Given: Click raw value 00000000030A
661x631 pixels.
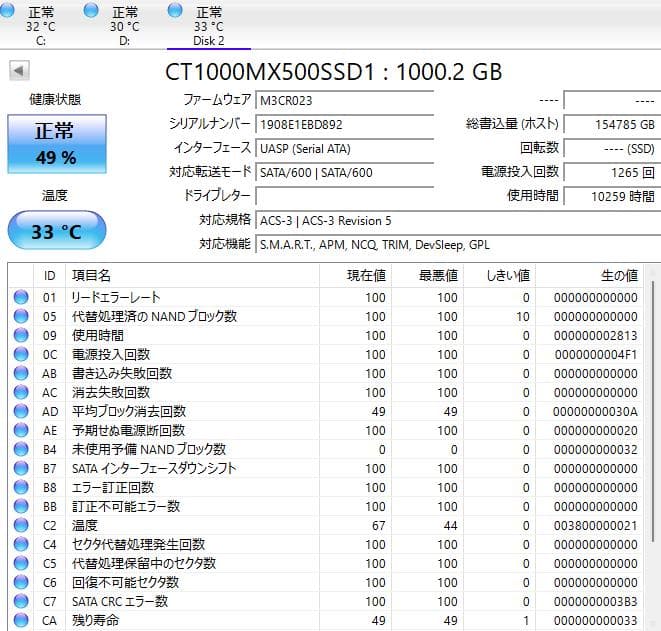Looking at the screenshot, I should [595, 411].
